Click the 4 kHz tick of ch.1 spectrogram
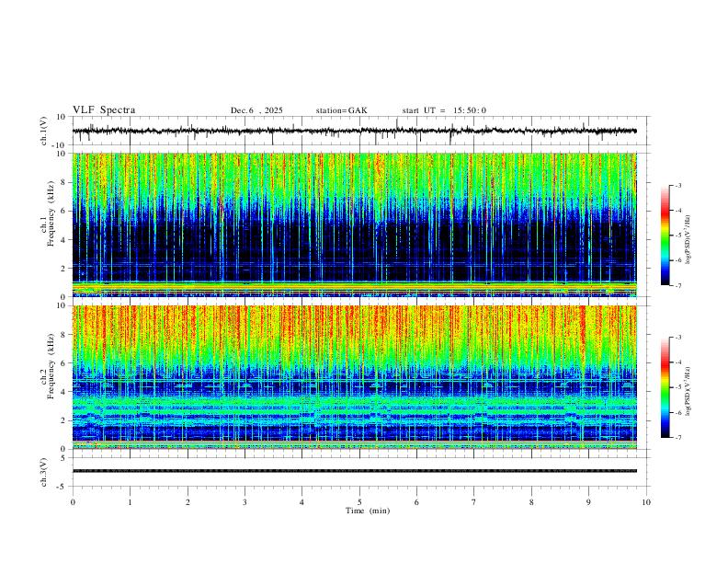The width and height of the screenshot is (728, 563). pos(64,240)
